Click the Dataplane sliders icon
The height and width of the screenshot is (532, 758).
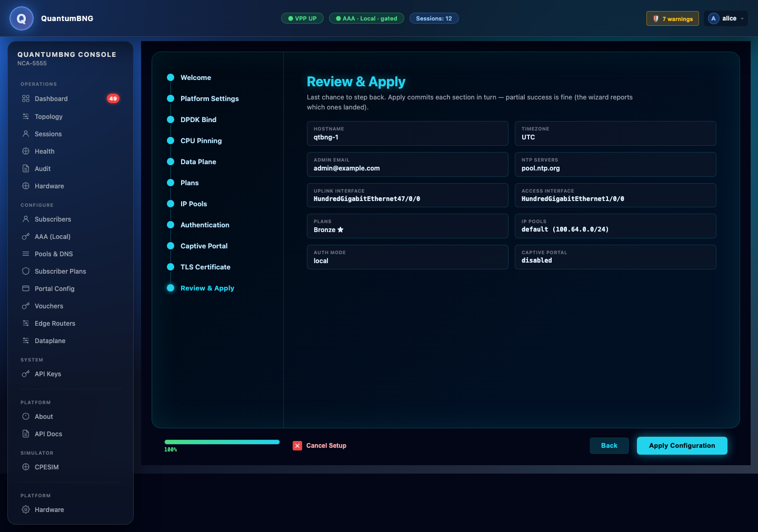coord(26,340)
